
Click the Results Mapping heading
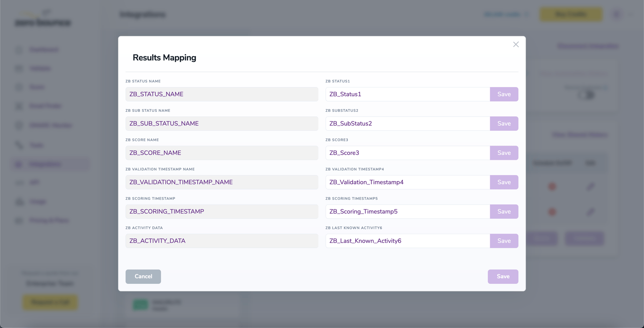click(164, 58)
